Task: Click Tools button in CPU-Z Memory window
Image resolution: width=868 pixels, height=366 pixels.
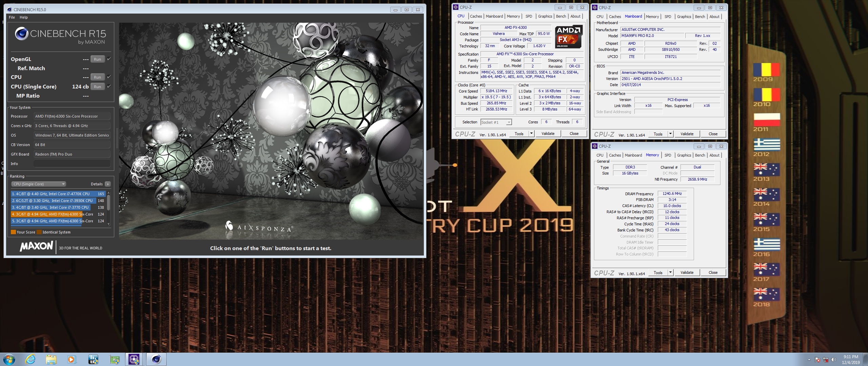Action: click(658, 272)
